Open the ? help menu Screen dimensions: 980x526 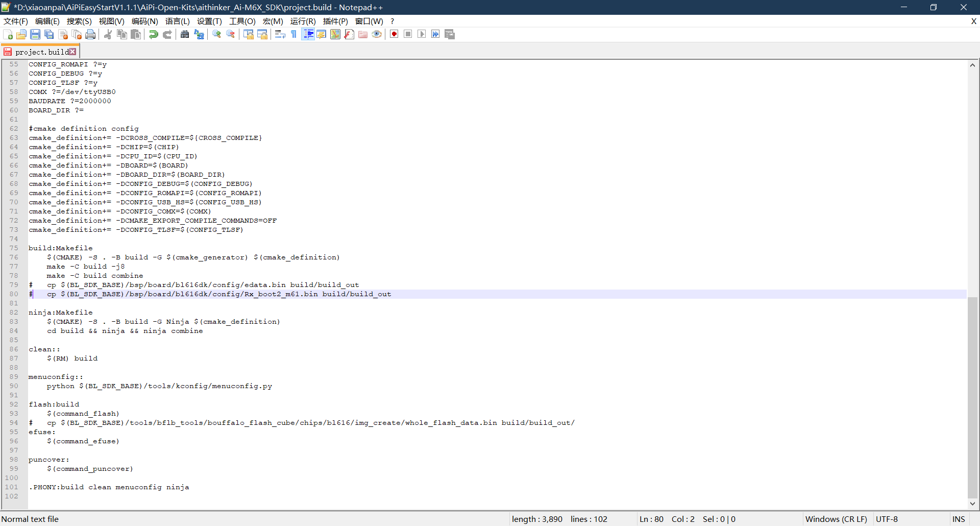[x=392, y=21]
